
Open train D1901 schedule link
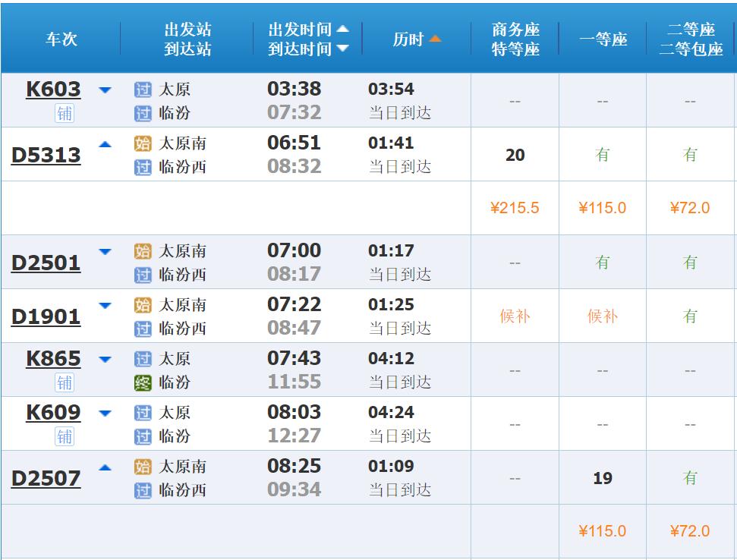46,316
